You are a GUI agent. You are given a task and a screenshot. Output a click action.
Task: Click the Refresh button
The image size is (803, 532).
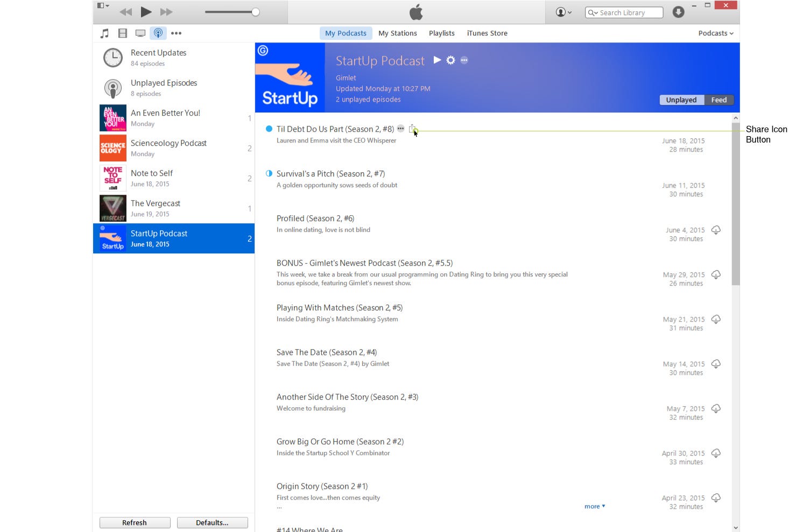click(x=135, y=522)
